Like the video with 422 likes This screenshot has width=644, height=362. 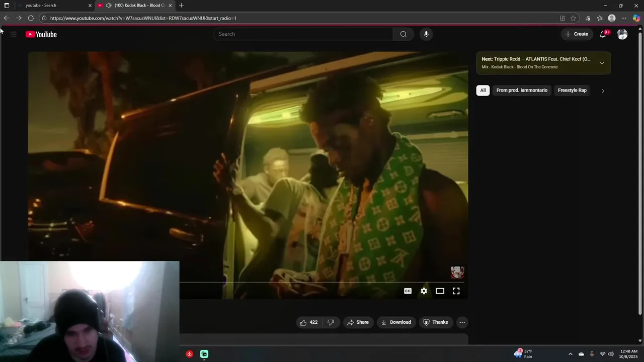pos(309,322)
